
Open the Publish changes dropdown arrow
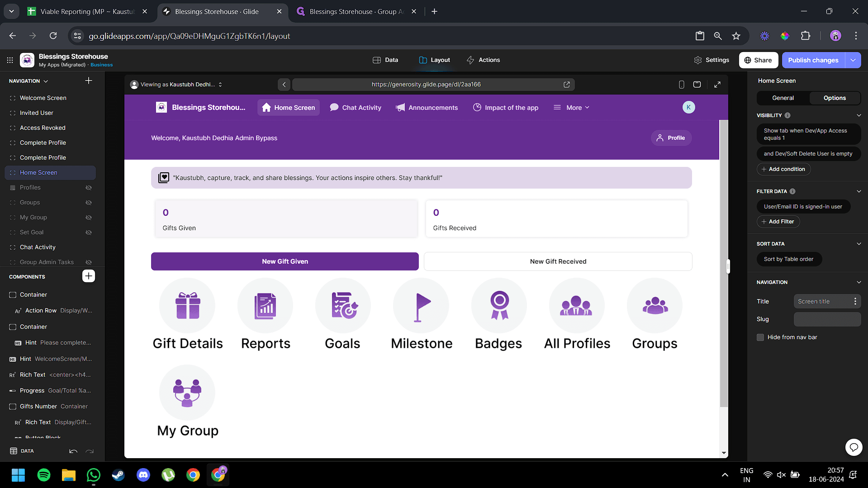[x=853, y=60]
